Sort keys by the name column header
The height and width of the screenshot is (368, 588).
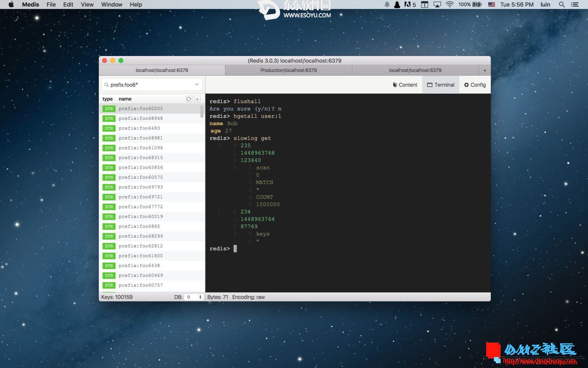click(x=125, y=99)
